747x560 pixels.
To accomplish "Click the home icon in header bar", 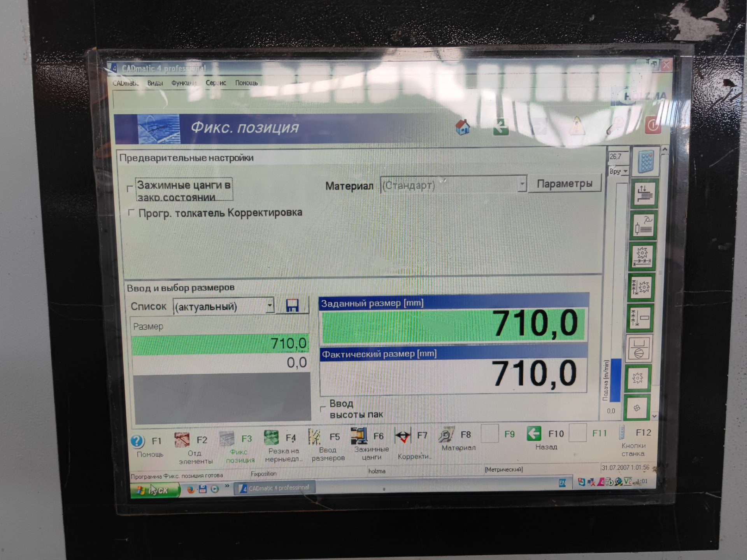I will [463, 127].
